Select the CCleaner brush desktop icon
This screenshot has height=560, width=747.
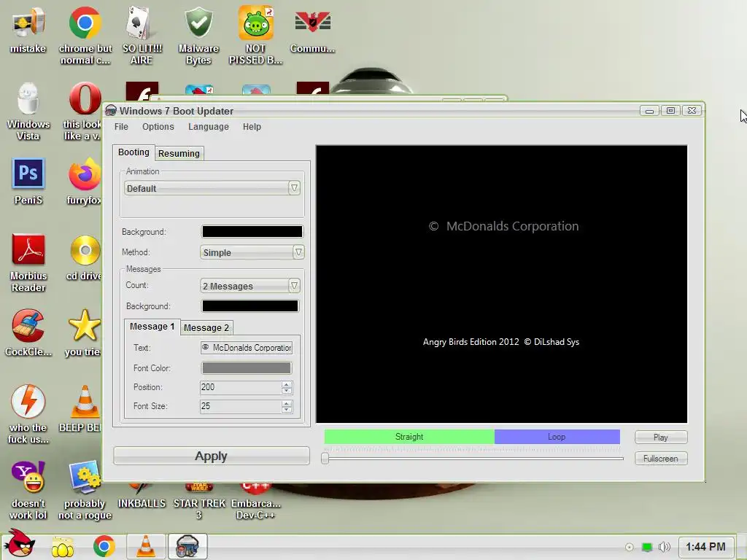click(28, 332)
